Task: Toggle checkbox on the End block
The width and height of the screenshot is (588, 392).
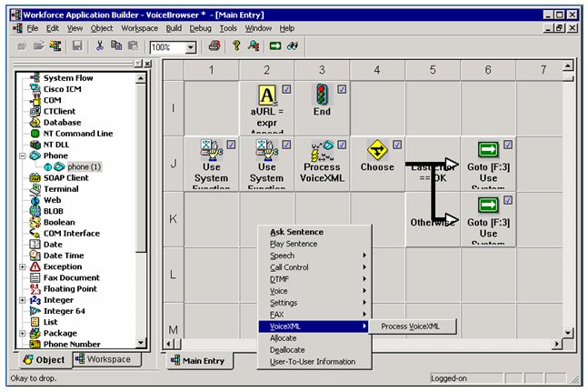Action: 341,88
